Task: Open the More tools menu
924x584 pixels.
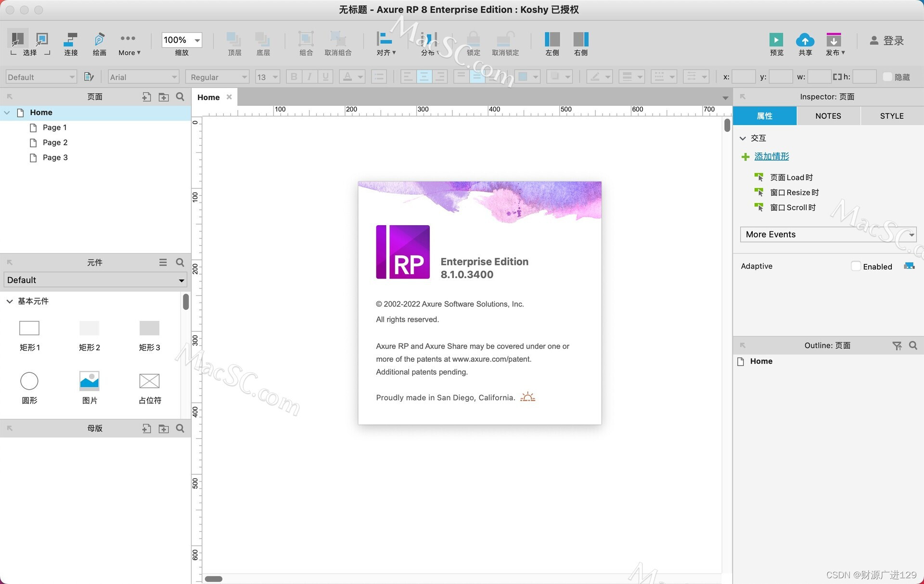Action: [x=129, y=44]
